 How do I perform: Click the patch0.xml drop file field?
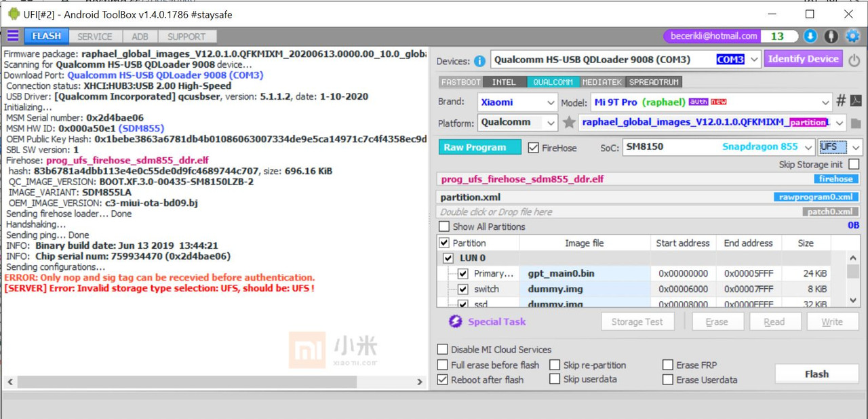[648, 212]
